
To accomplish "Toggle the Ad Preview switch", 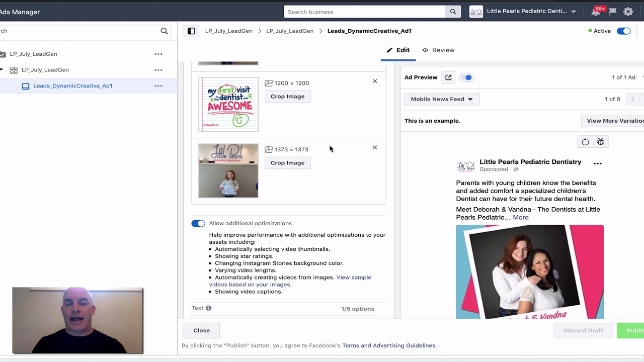I will (466, 77).
